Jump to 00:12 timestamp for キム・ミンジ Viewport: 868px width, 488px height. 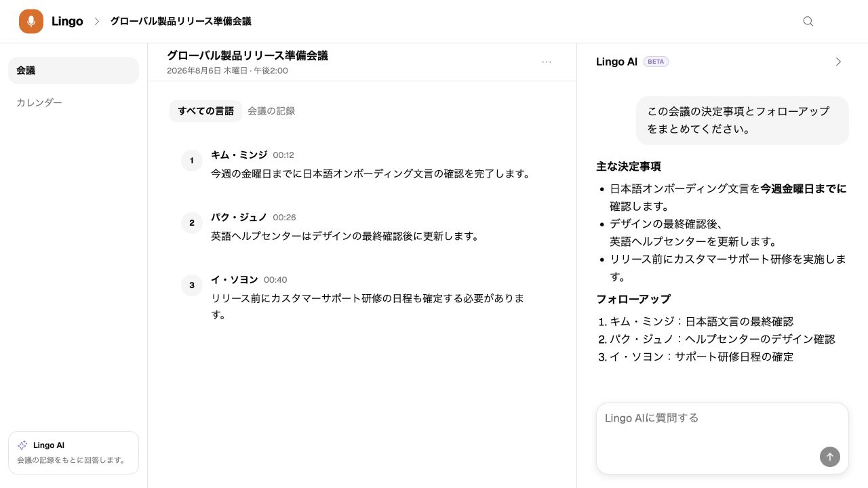point(283,155)
